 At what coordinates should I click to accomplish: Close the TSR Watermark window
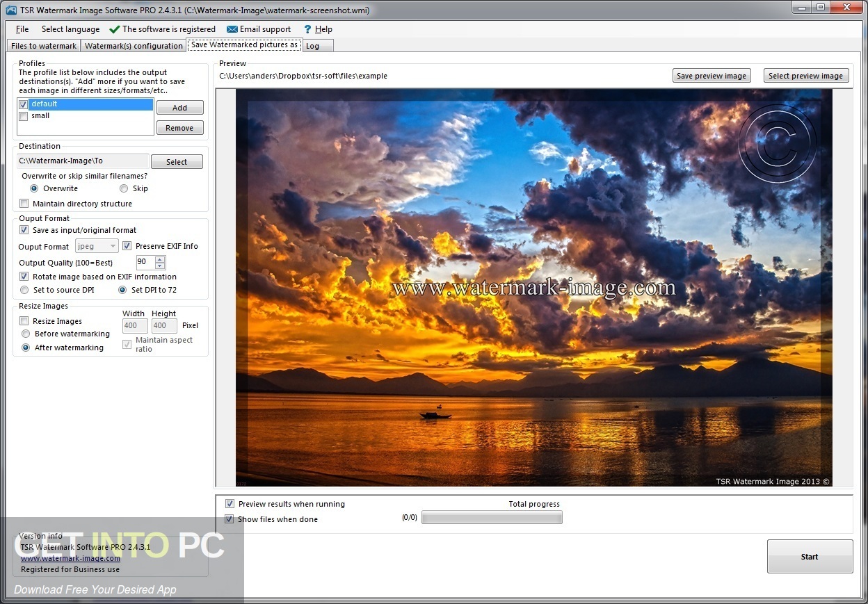click(x=847, y=8)
